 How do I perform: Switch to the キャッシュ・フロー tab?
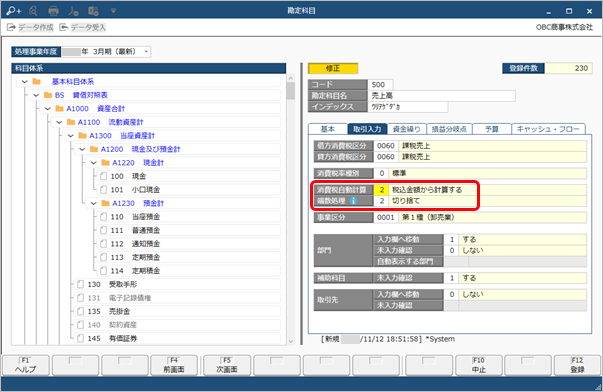tap(548, 129)
